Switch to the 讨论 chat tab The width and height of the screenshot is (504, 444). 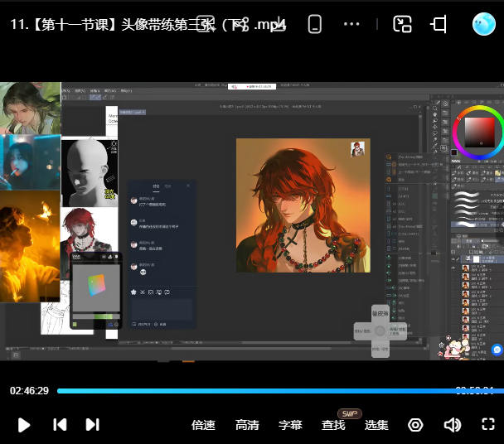point(156,186)
